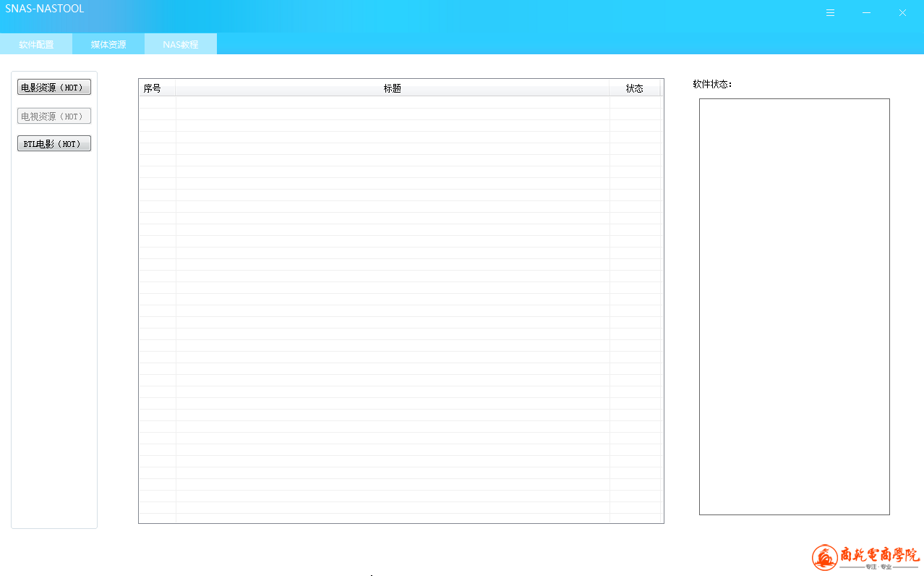Select the 媒体资源 tab
This screenshot has width=924, height=576.
(x=108, y=44)
